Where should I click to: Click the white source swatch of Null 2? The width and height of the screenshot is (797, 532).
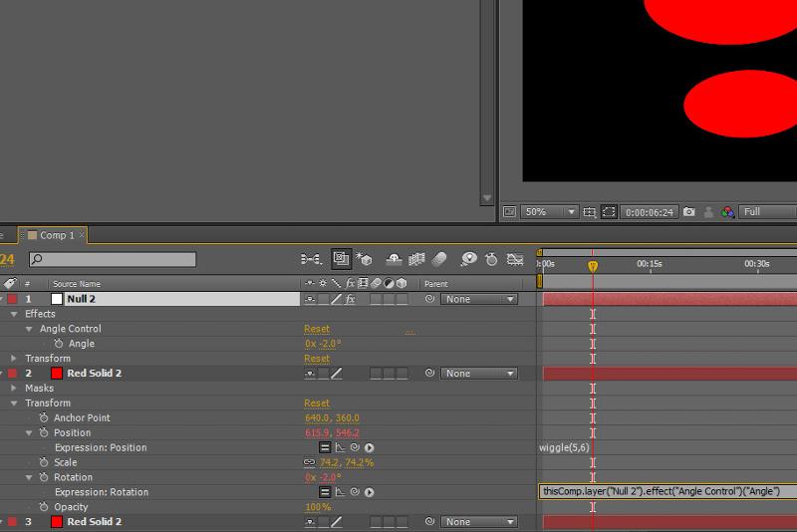[57, 299]
